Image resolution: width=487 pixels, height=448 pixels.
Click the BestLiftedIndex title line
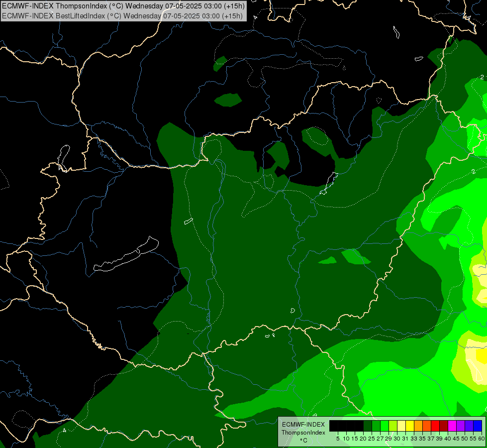pyautogui.click(x=122, y=16)
